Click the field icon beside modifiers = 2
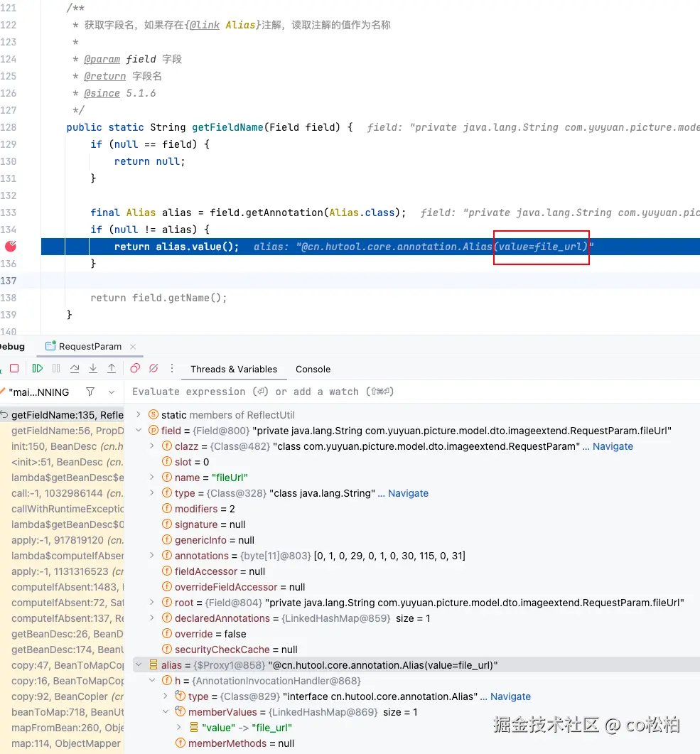The height and width of the screenshot is (754, 700). [167, 508]
